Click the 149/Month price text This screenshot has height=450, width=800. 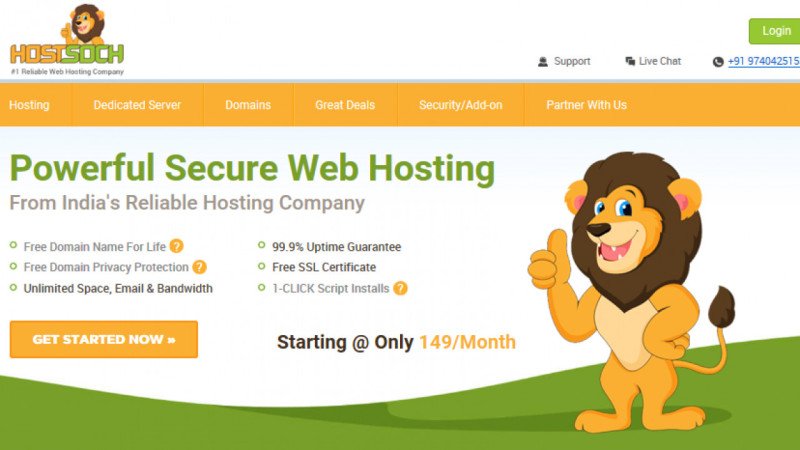click(467, 342)
